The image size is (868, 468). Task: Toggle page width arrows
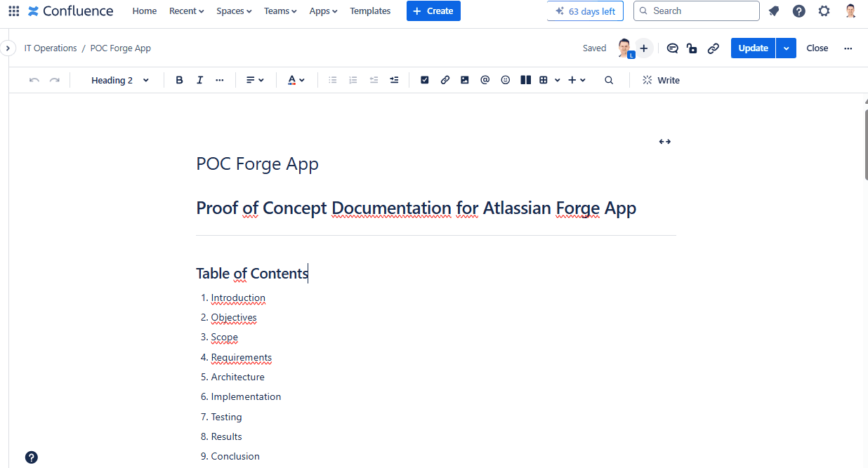[664, 142]
